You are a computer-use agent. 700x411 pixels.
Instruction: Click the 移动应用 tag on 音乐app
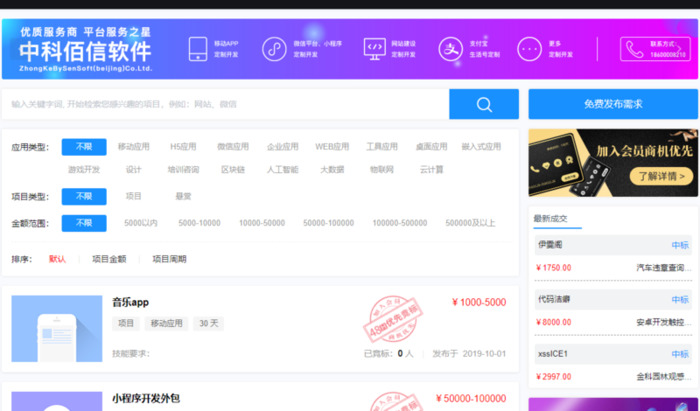point(167,324)
